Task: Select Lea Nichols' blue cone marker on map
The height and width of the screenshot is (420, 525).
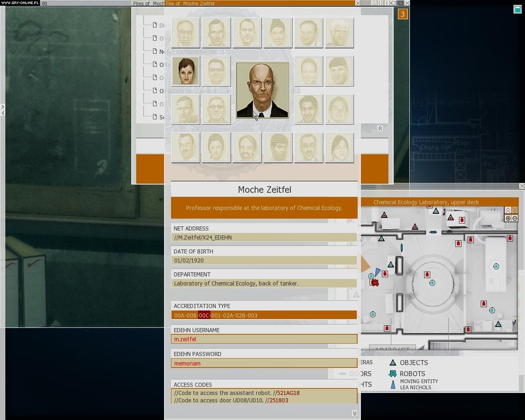Action: tap(378, 272)
